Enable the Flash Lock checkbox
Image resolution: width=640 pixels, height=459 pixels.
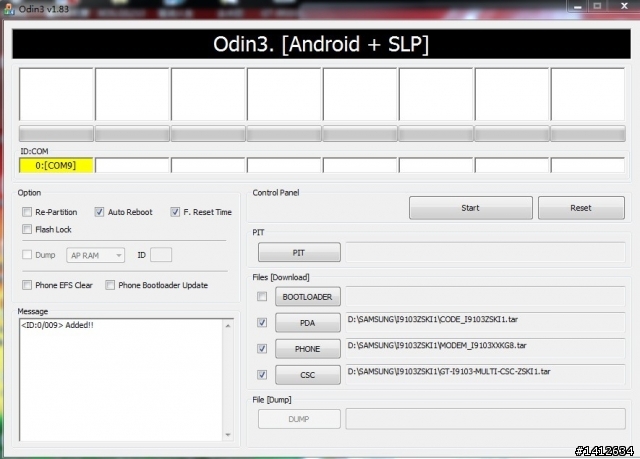click(x=27, y=229)
